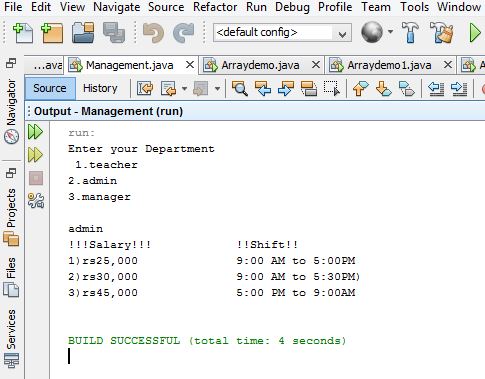Open the Window menu

(x=459, y=7)
